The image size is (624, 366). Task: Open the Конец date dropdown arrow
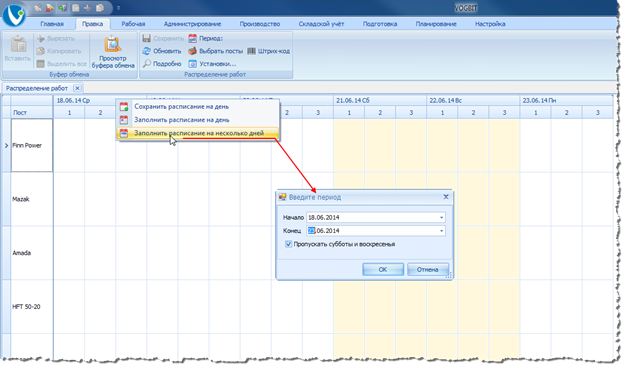pos(441,231)
